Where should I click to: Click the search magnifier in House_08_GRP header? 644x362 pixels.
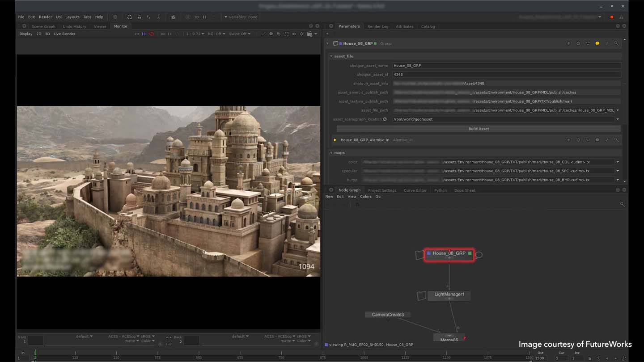point(616,43)
